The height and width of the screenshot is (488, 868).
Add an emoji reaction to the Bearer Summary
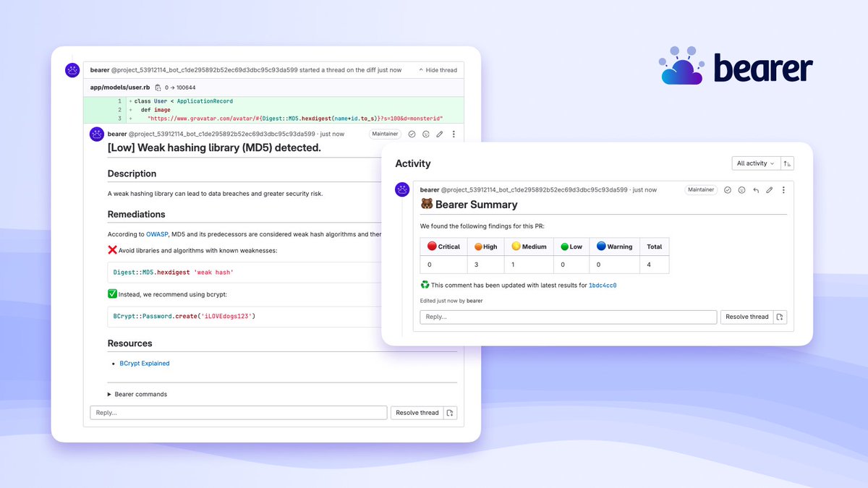(x=741, y=189)
